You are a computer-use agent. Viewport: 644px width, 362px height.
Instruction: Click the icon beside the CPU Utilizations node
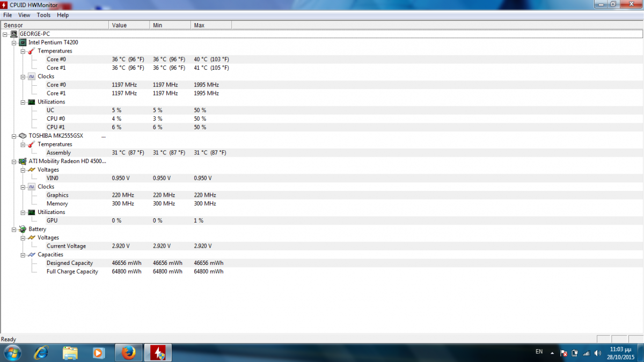coord(32,102)
